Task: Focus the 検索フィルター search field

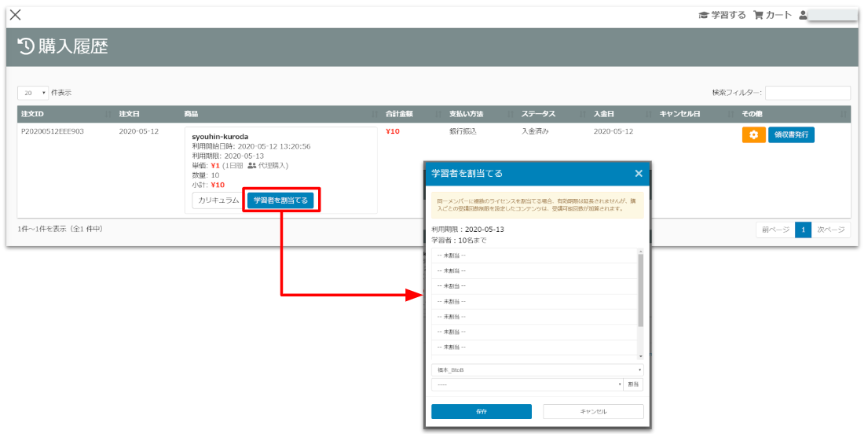Action: pos(808,93)
